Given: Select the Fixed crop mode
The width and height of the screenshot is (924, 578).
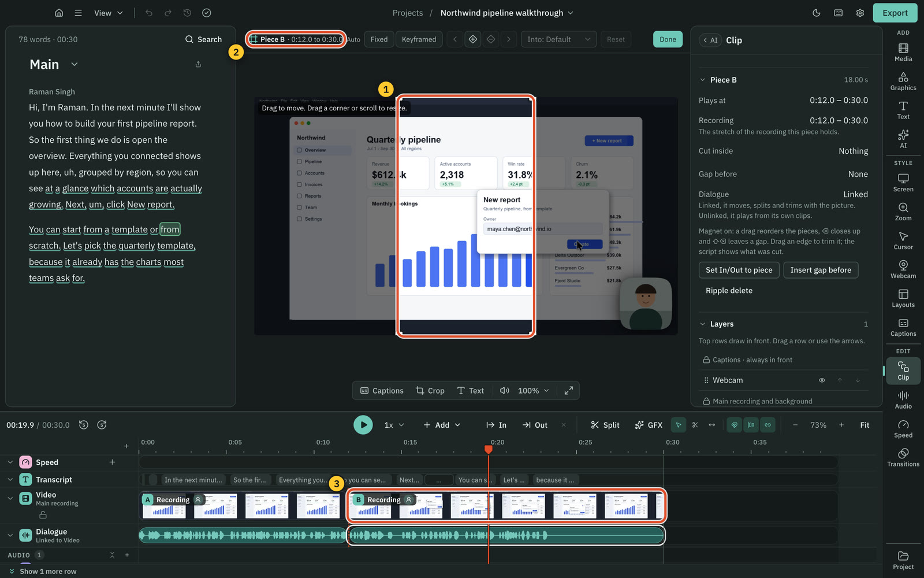Looking at the screenshot, I should click(x=379, y=39).
